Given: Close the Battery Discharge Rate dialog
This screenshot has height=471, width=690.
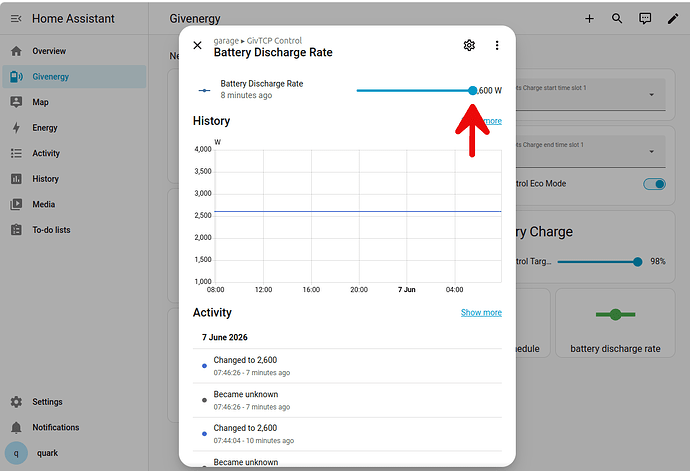Looking at the screenshot, I should tap(198, 45).
